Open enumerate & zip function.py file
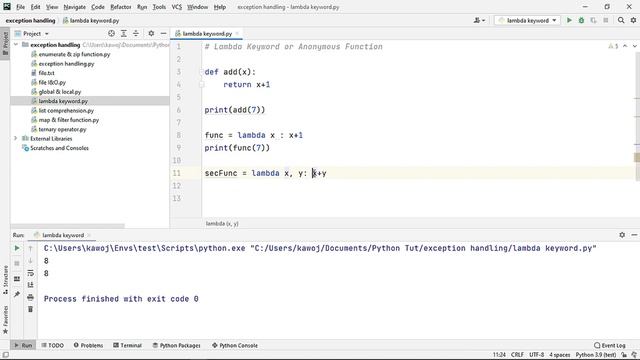Screen dimensions: 640x360 (x=74, y=54)
